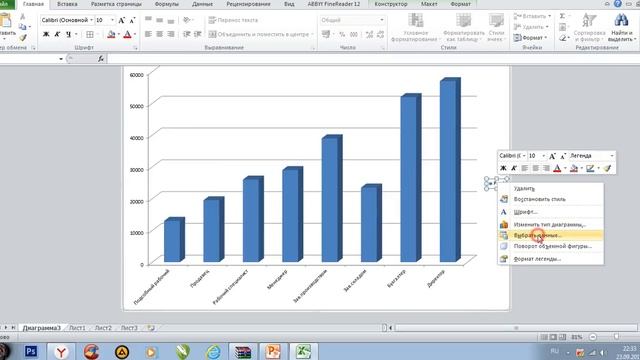
Task: Expand the Name Box dropdown arrow
Action: [x=61, y=59]
